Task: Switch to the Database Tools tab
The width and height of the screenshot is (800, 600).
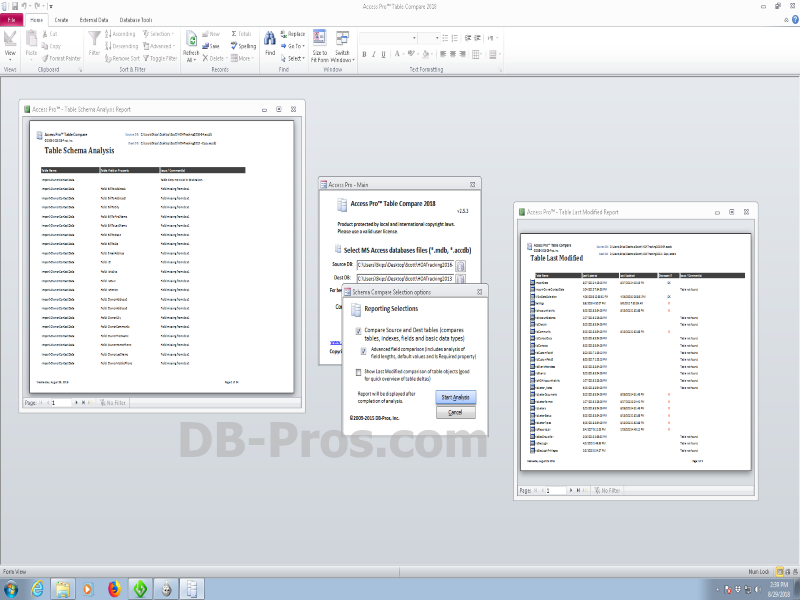Action: coord(136,20)
